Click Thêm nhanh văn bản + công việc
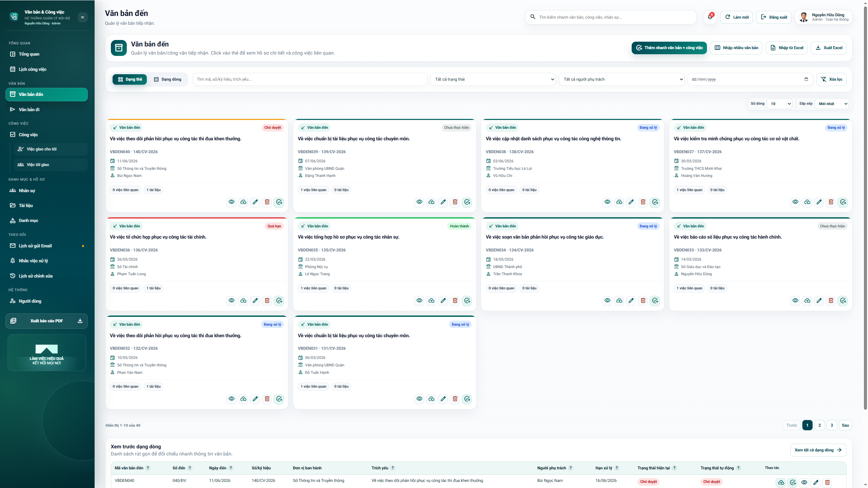 pos(669,48)
